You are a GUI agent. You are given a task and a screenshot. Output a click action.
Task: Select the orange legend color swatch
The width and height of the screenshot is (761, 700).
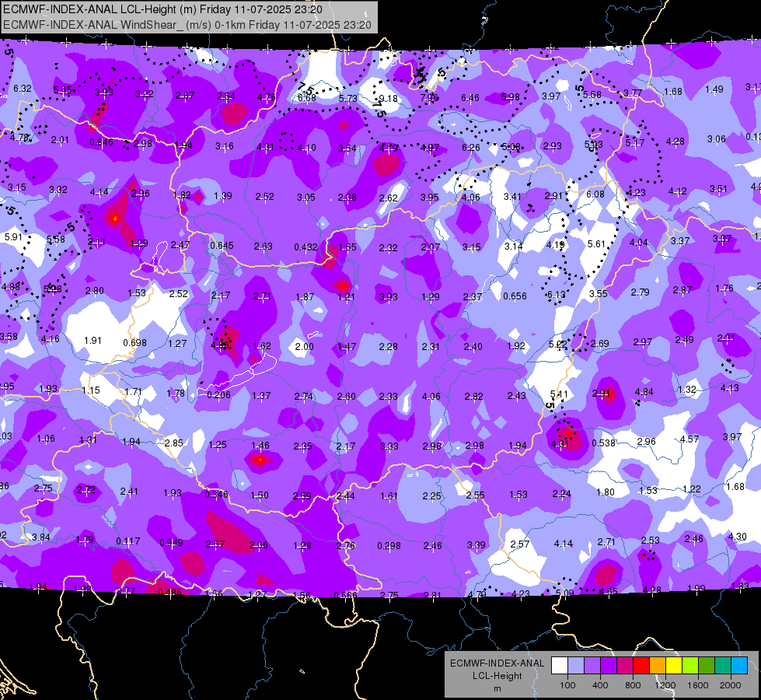point(657,666)
